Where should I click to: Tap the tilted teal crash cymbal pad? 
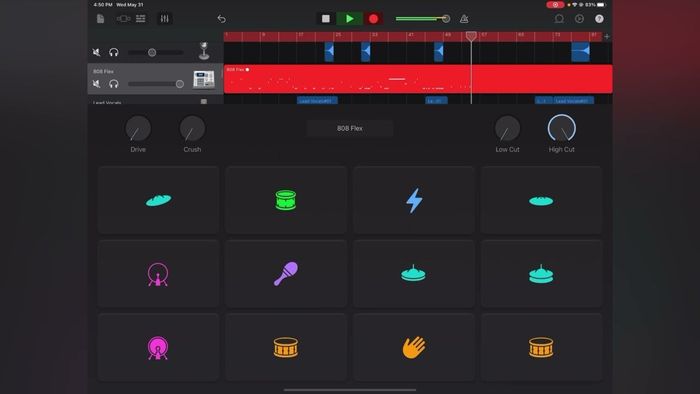(158, 200)
